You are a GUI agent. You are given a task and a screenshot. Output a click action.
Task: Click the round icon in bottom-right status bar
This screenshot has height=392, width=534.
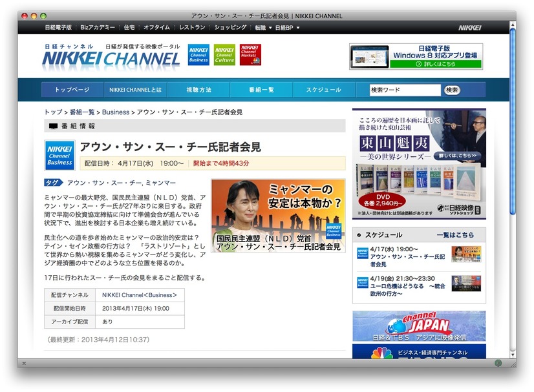(x=498, y=363)
